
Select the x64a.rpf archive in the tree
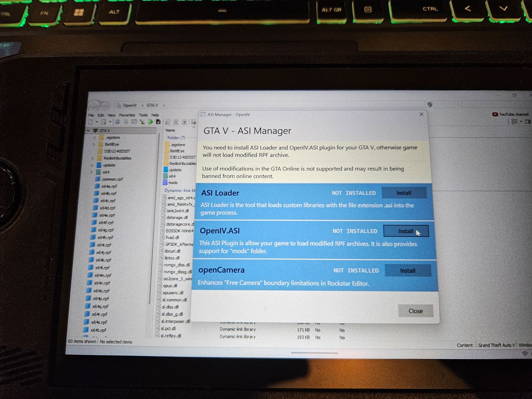[109, 186]
